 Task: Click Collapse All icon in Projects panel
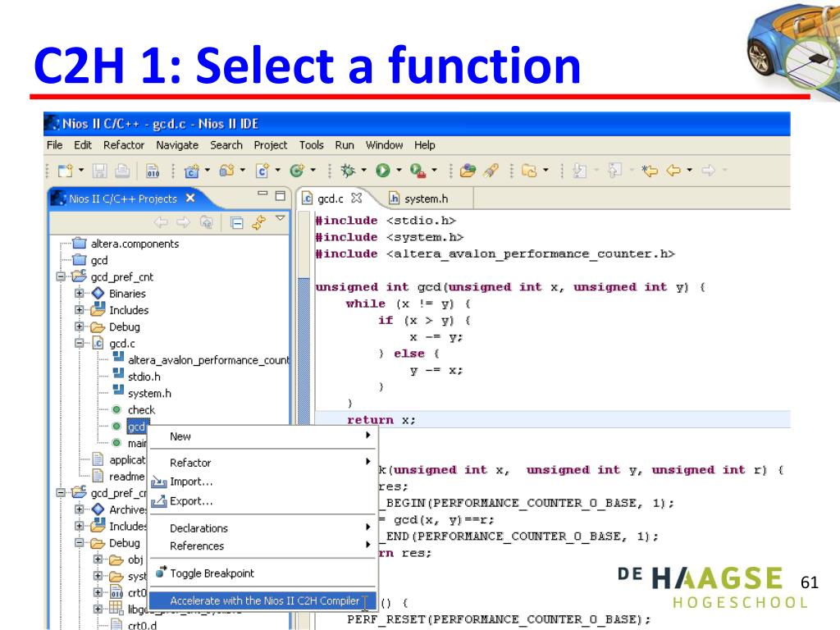coord(237,222)
